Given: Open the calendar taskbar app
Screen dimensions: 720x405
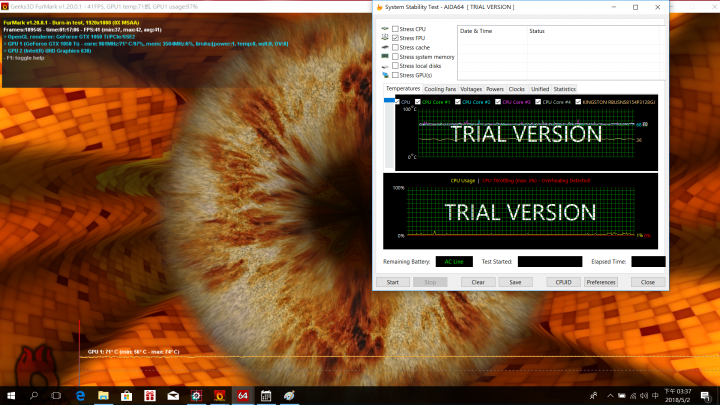Looking at the screenshot, I should click(x=266, y=395).
